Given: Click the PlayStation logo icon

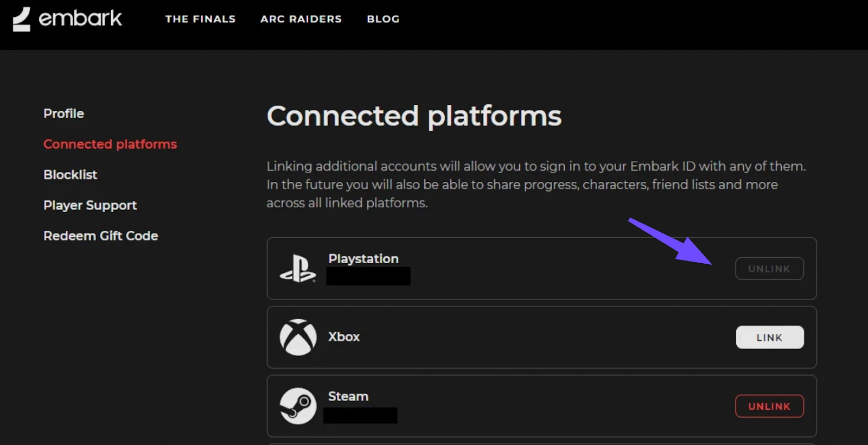Looking at the screenshot, I should 297,269.
